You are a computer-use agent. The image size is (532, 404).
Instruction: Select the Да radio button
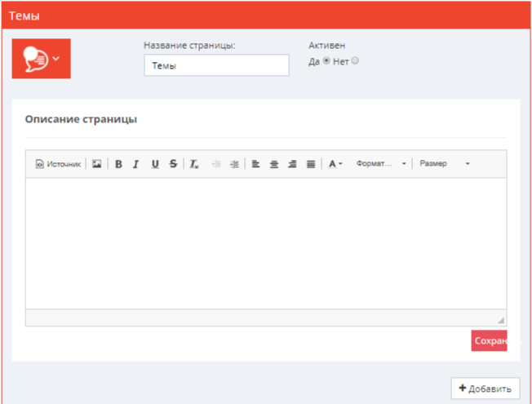327,61
